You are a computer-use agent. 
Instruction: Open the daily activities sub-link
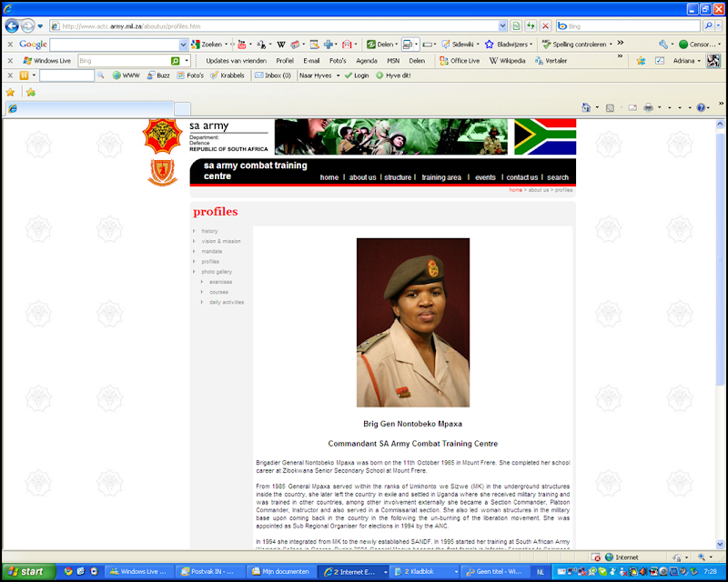[x=227, y=303]
